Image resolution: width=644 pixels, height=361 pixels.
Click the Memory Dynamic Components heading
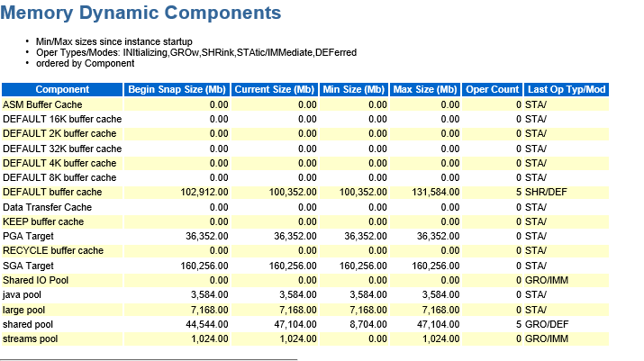[x=141, y=14]
